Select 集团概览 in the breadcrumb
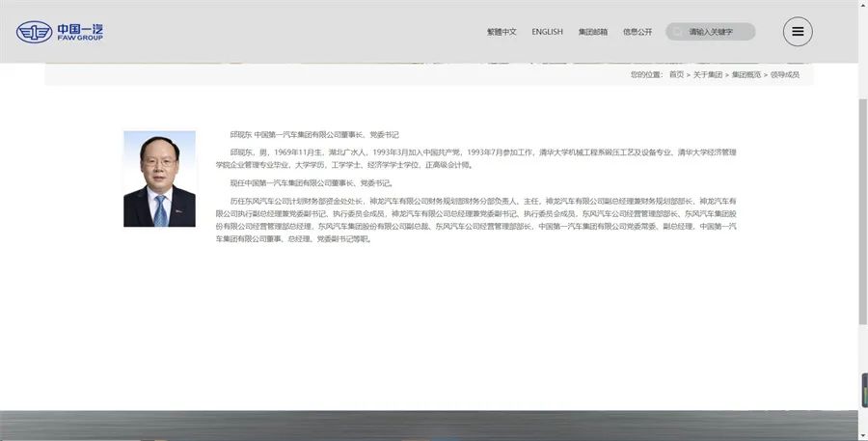Viewport: 868px width, 441px height. pos(746,74)
